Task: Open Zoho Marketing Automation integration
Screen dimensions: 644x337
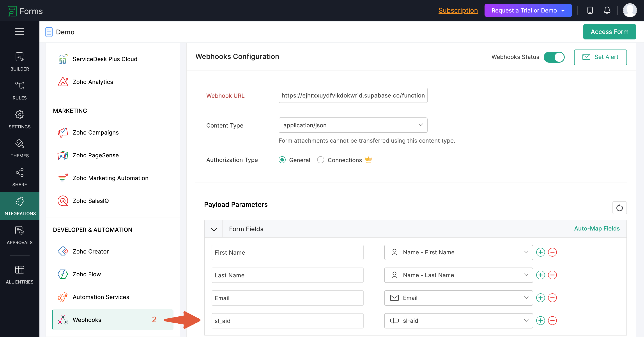Action: 113,178
